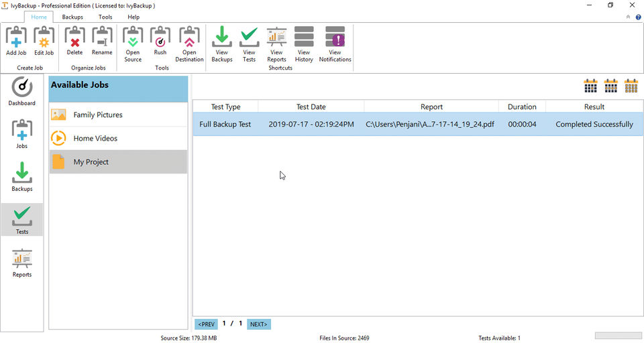Click the blue help question icon
The height and width of the screenshot is (343, 644).
pyautogui.click(x=638, y=17)
